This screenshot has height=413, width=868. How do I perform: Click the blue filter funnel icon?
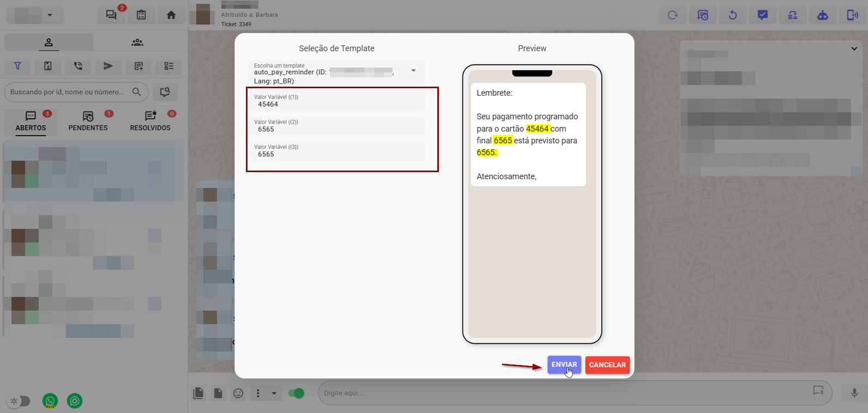[17, 66]
